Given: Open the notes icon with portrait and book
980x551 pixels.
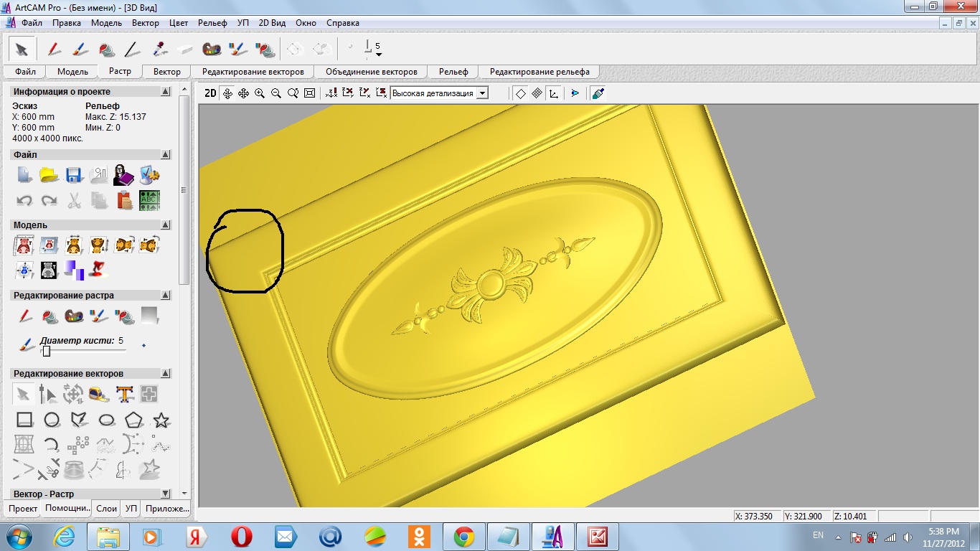Looking at the screenshot, I should (x=124, y=175).
